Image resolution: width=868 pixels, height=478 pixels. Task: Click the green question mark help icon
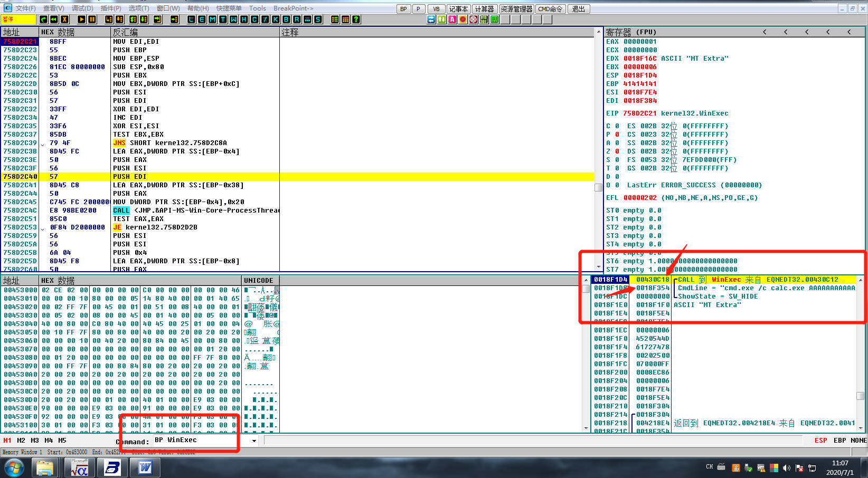point(356,19)
